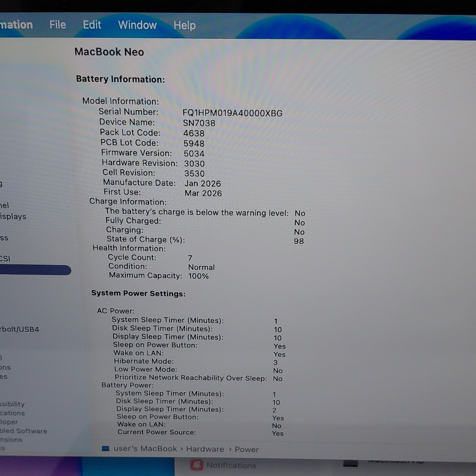Select the highlighted Power sidebar row
The height and width of the screenshot is (476, 476).
36,270
